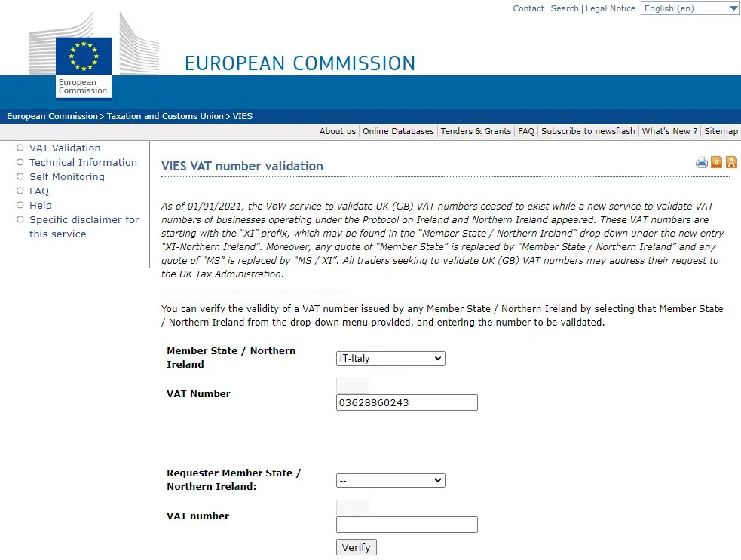The image size is (741, 560).
Task: Expand the Requester Member State dropdown
Action: (390, 481)
